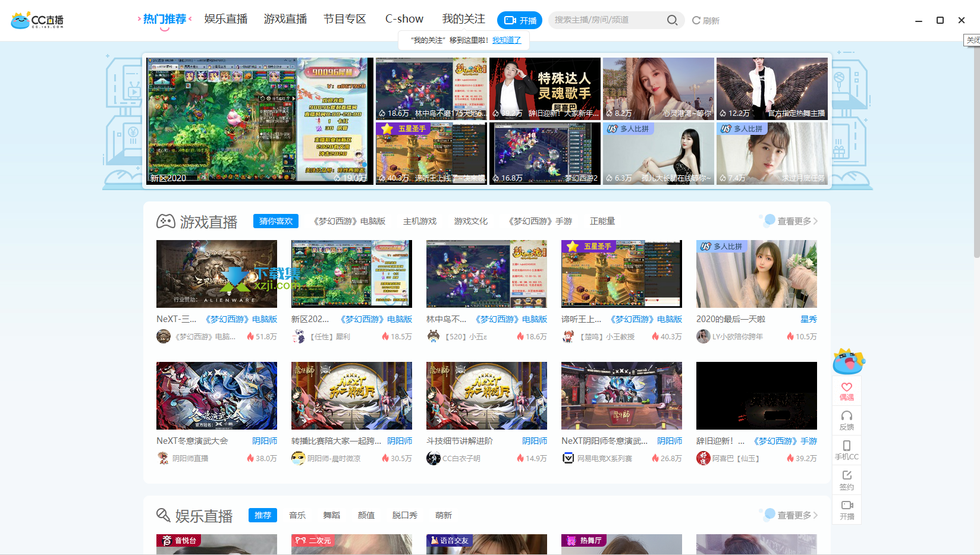Viewport: 980px width, 555px height.
Task: Switch to 热门推荐 tab
Action: coord(165,19)
